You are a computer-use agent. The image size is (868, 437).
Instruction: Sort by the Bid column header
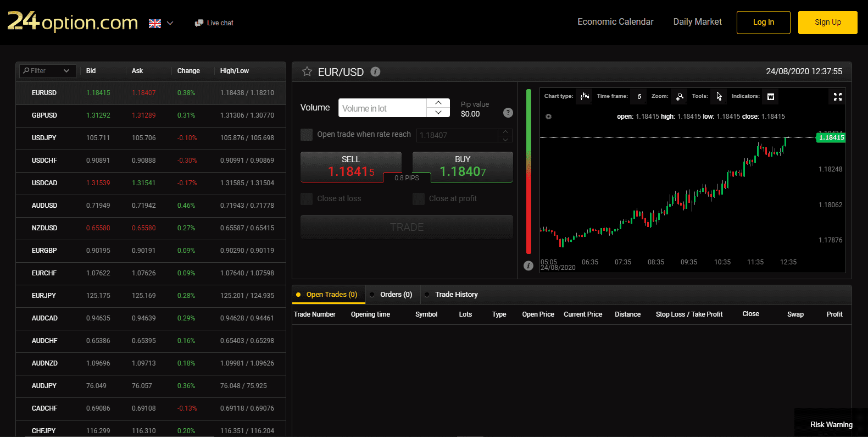tap(91, 71)
